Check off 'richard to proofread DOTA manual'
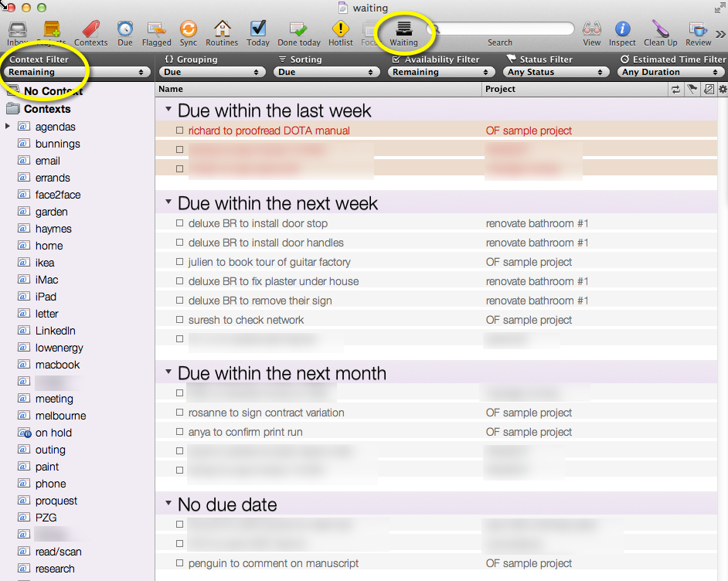The height and width of the screenshot is (581, 728). [x=180, y=131]
